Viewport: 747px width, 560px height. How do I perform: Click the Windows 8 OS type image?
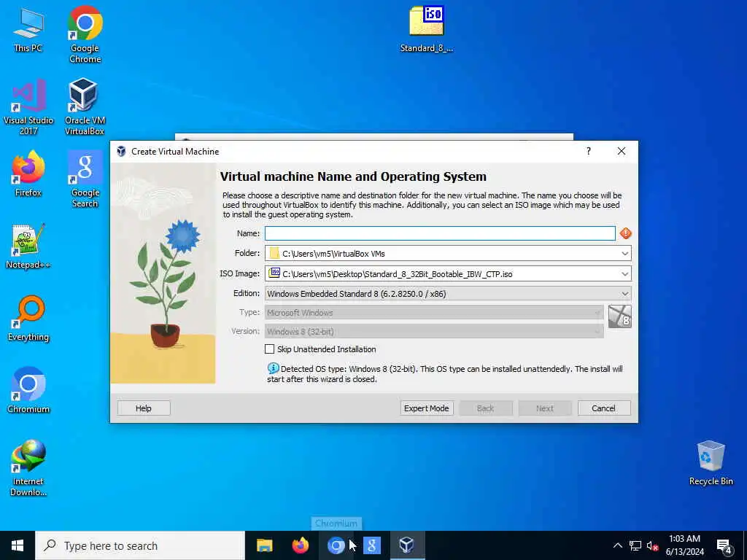[620, 316]
